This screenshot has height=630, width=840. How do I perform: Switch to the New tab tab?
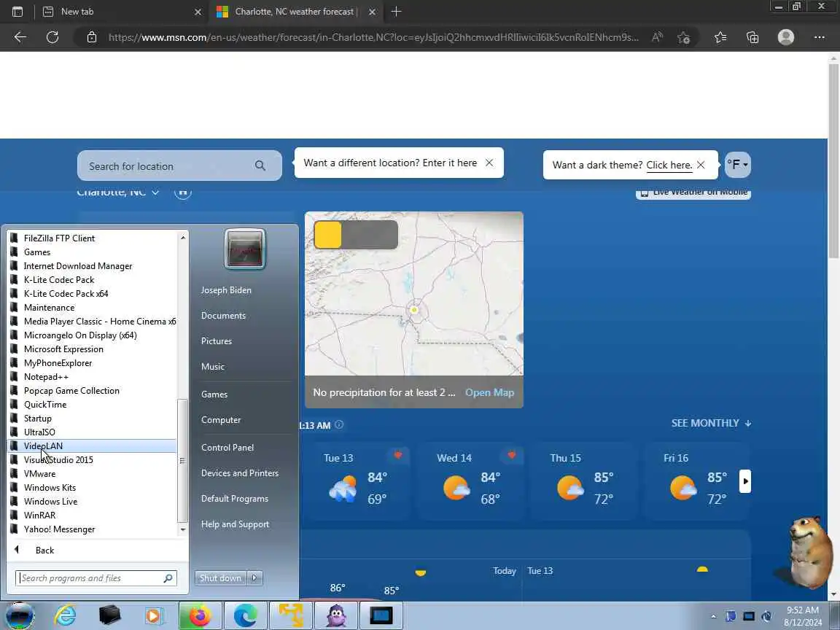tap(120, 11)
